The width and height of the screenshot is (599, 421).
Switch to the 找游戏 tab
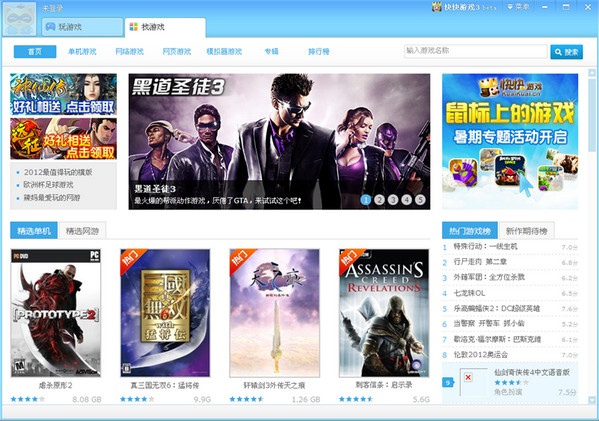tap(165, 27)
